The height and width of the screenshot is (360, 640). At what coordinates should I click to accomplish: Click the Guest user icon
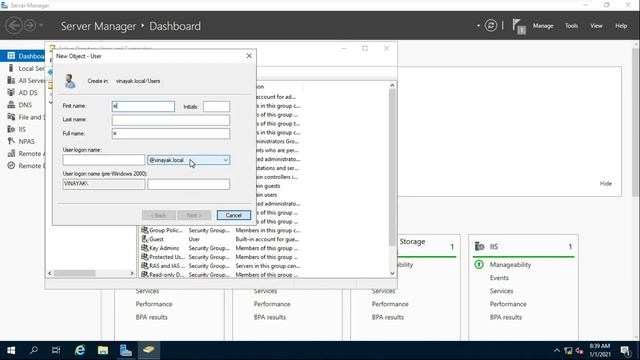144,239
